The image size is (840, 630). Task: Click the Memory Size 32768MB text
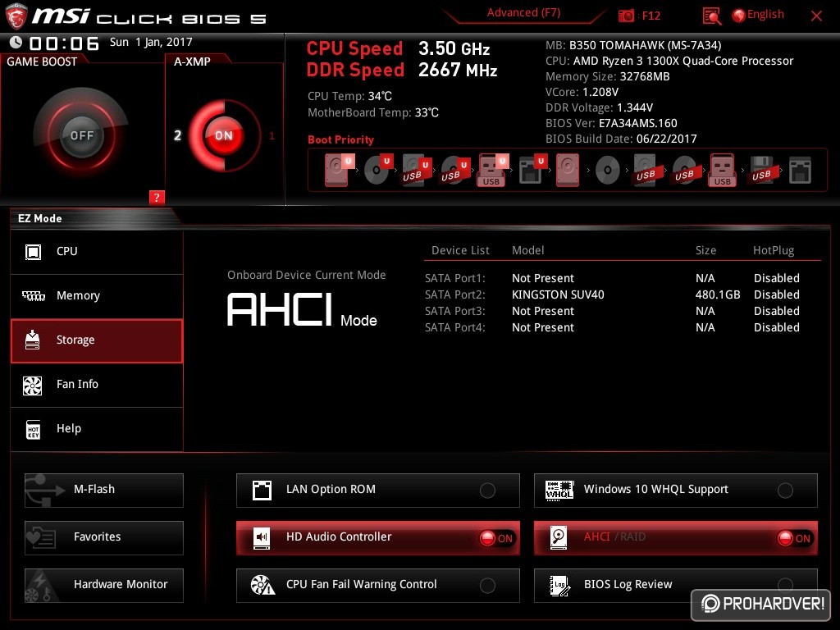click(x=608, y=76)
